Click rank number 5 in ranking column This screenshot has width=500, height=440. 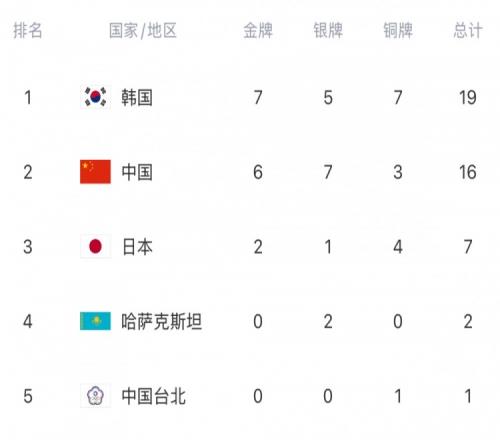[28, 396]
